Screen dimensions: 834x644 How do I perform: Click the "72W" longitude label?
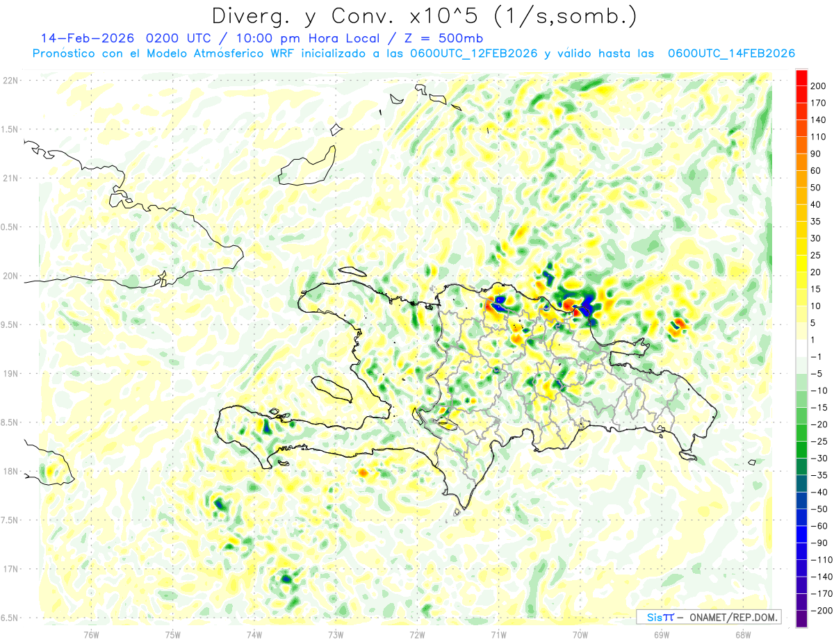pos(417,634)
